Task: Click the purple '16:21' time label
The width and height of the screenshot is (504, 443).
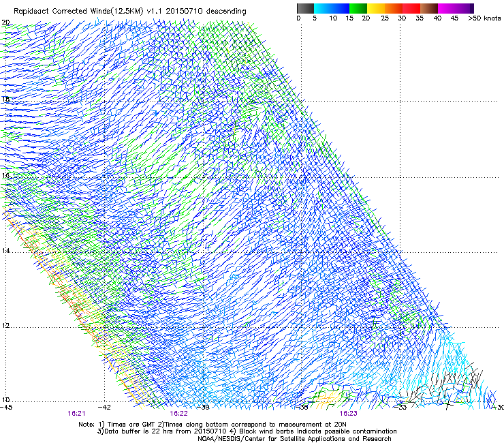Action: tap(76, 414)
